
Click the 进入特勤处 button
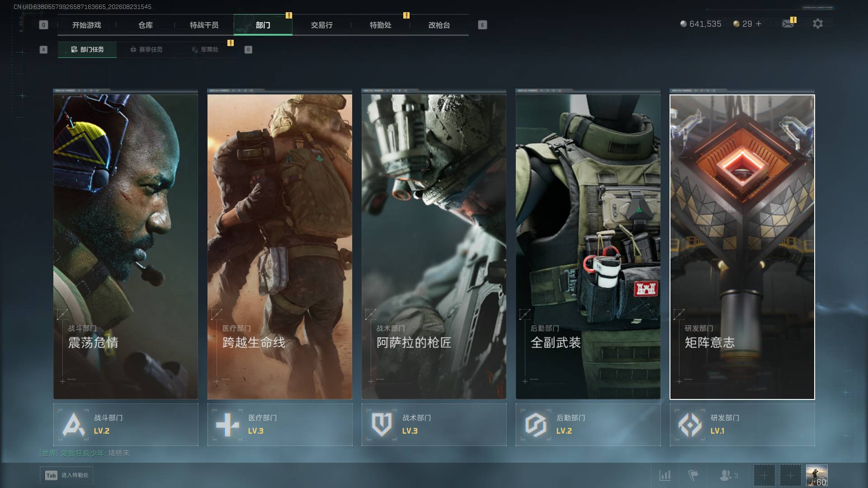(66, 475)
